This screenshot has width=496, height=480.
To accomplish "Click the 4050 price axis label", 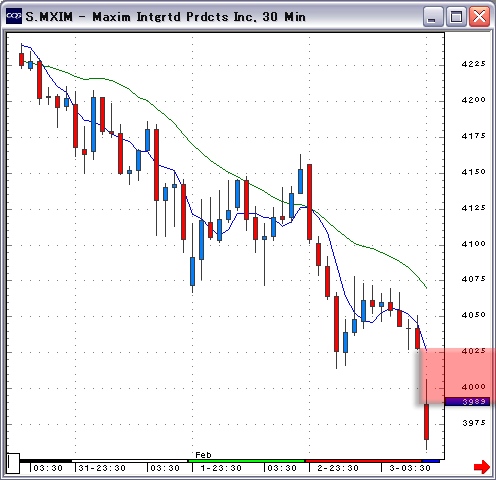I will coord(473,315).
